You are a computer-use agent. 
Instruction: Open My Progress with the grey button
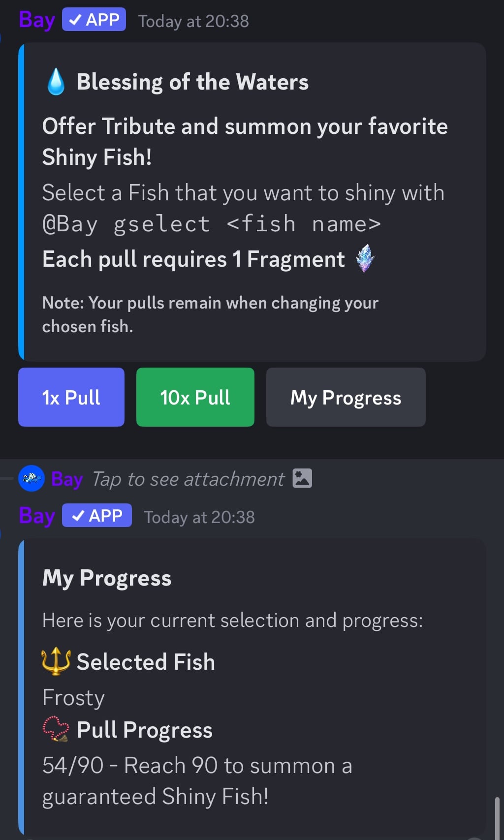tap(346, 397)
